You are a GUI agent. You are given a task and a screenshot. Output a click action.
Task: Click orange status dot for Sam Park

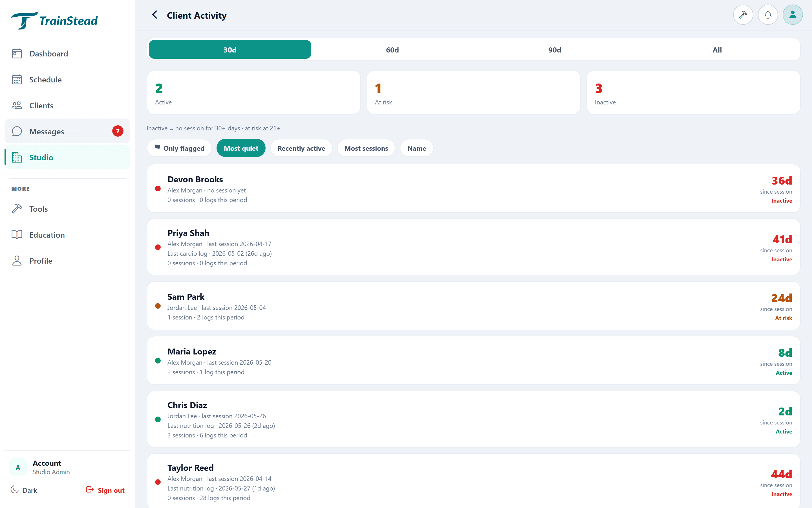[x=158, y=306]
